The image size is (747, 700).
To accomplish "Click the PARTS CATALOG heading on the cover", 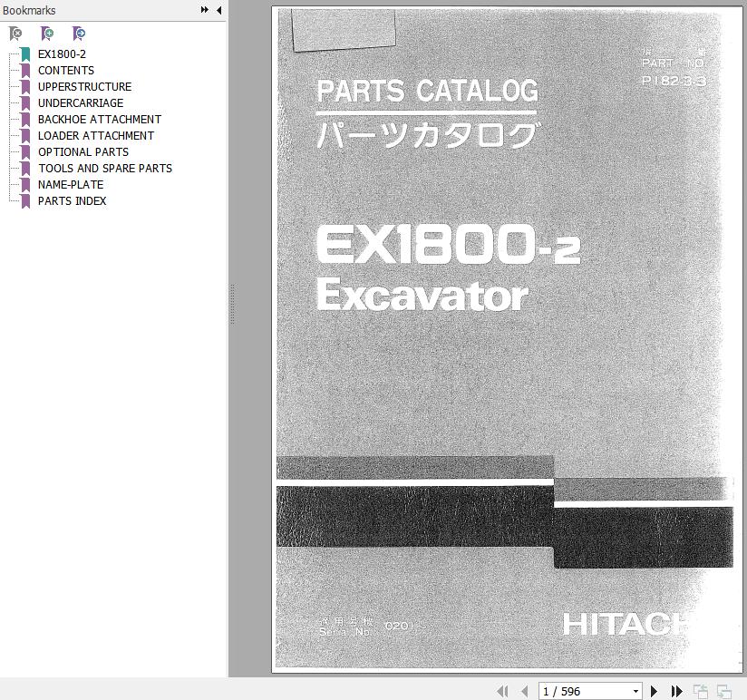I will [x=427, y=91].
